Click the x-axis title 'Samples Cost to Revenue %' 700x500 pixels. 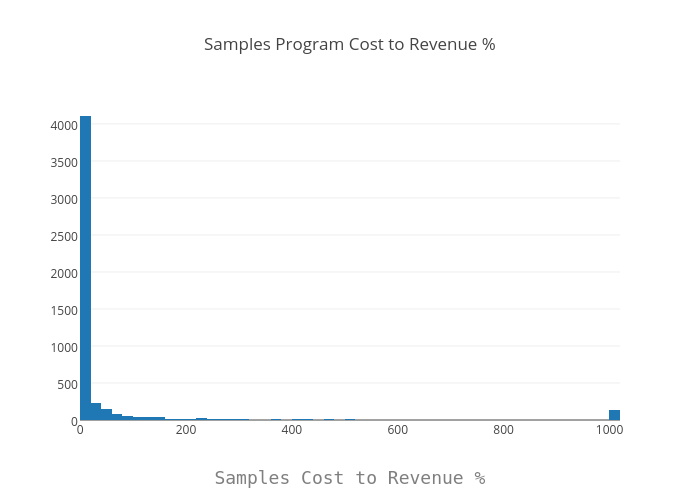click(349, 478)
